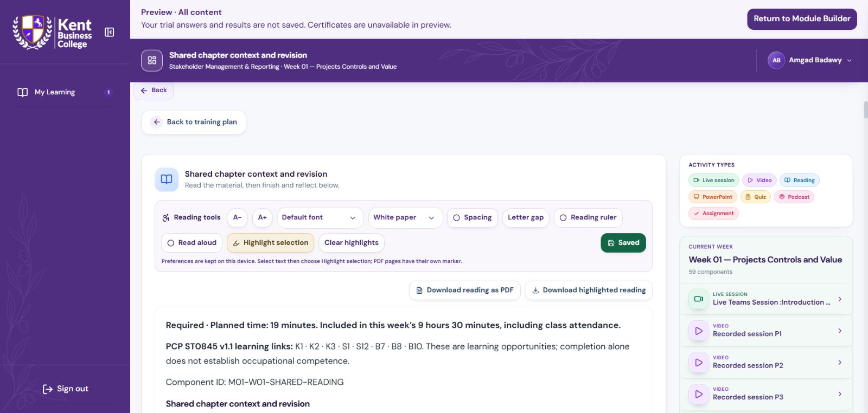The image size is (868, 413).
Task: Click the Kent Business College logo
Action: coord(53,33)
